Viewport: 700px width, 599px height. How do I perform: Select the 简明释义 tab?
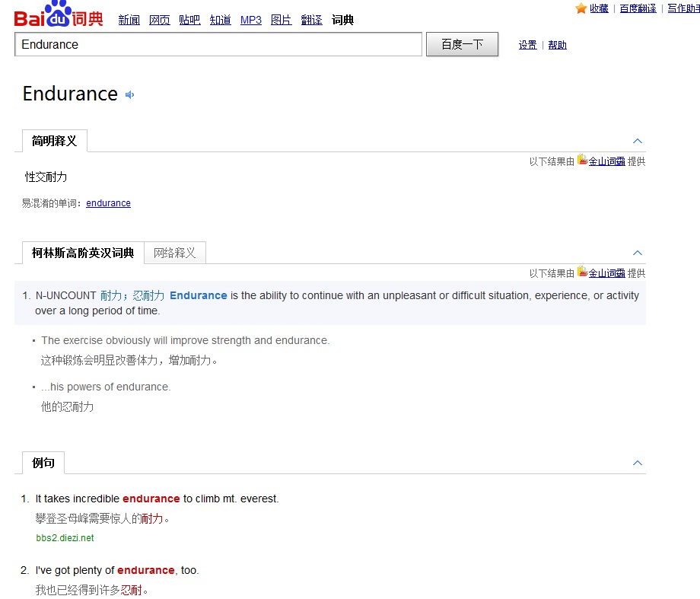tap(55, 141)
